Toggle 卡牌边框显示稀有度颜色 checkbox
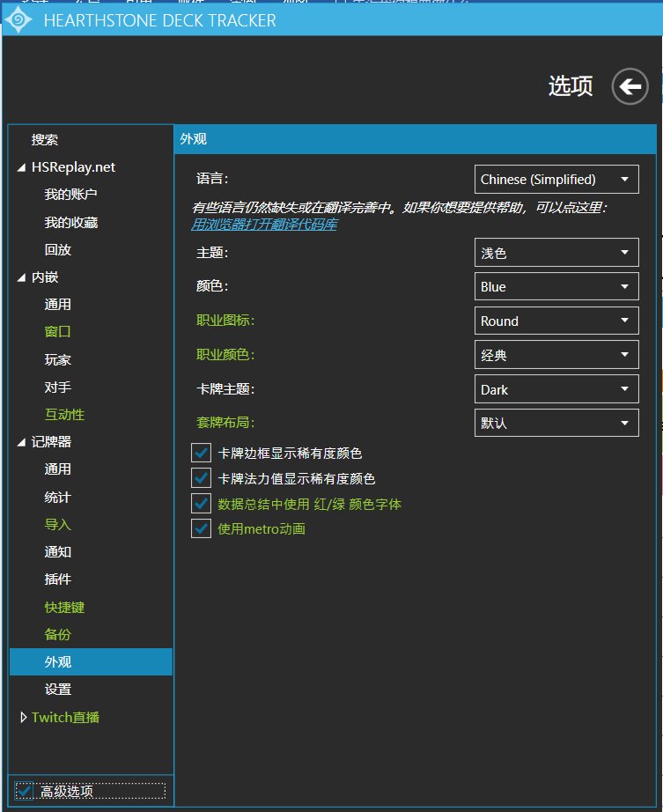Image resolution: width=663 pixels, height=812 pixels. (x=201, y=453)
